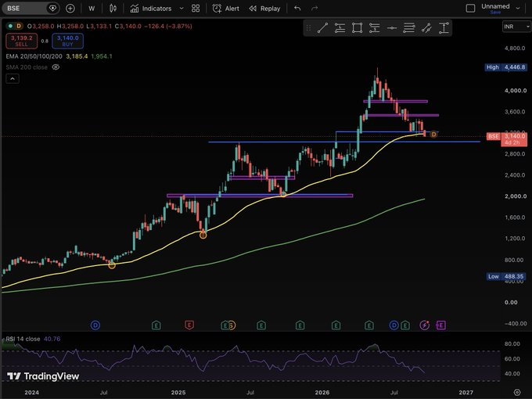This screenshot has height=399, width=532.
Task: Click the TradingView logo
Action: 43,376
